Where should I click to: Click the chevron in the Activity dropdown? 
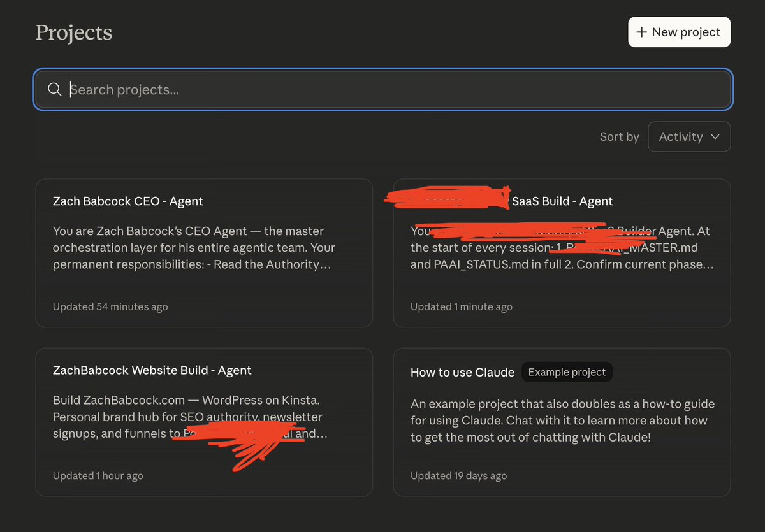click(x=715, y=136)
